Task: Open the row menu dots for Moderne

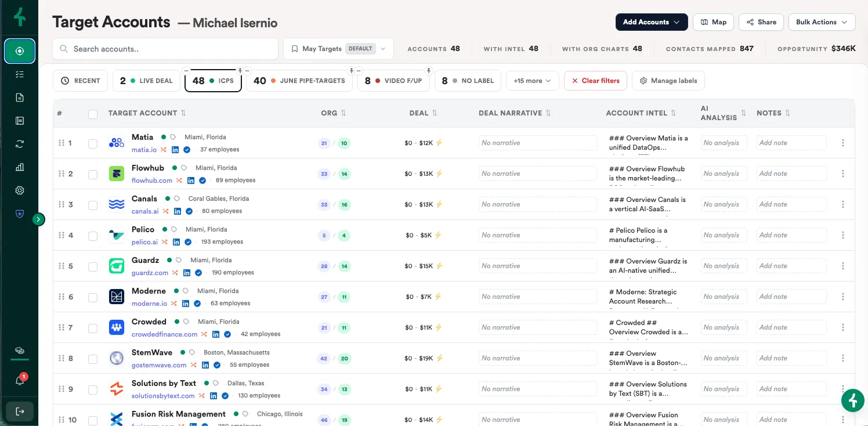Action: point(842,297)
